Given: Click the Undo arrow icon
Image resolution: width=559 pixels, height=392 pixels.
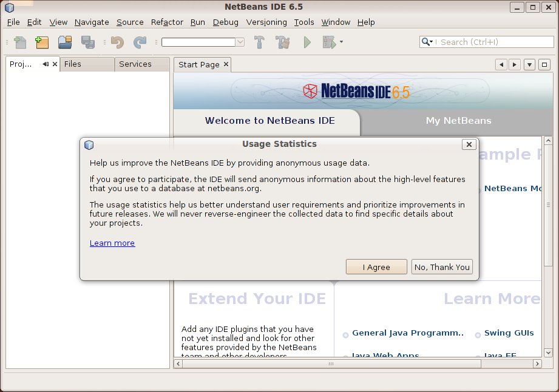Looking at the screenshot, I should point(117,42).
